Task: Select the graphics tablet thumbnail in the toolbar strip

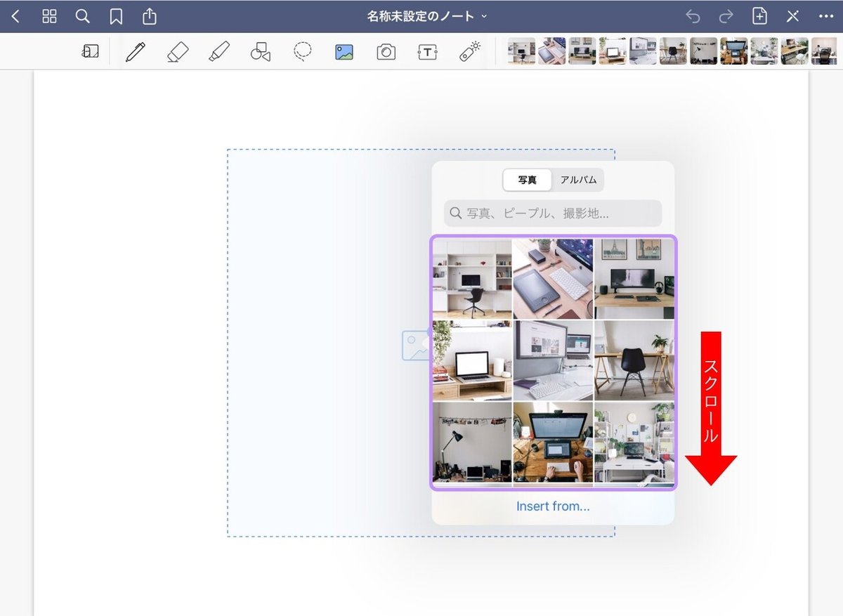Action: [x=551, y=51]
